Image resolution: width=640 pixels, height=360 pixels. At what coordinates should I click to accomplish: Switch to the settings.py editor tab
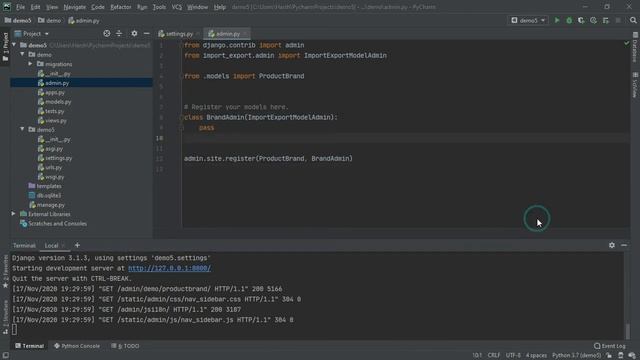tap(179, 34)
